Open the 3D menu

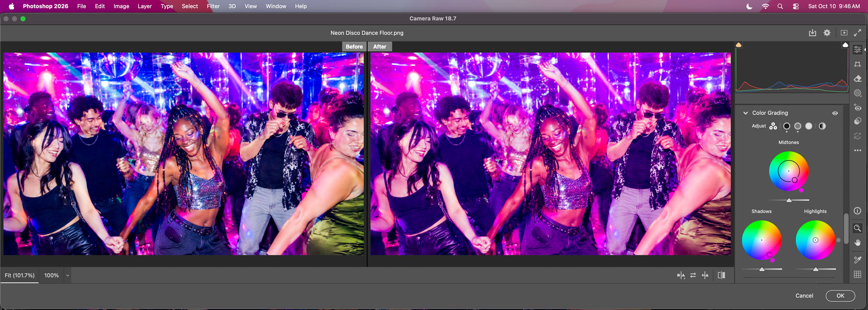coord(232,6)
